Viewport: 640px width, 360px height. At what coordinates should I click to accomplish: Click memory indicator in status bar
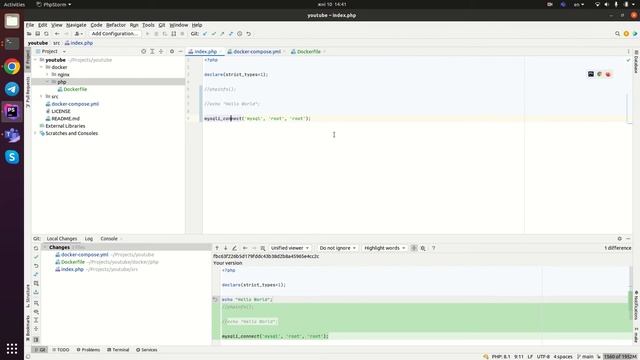point(620,357)
